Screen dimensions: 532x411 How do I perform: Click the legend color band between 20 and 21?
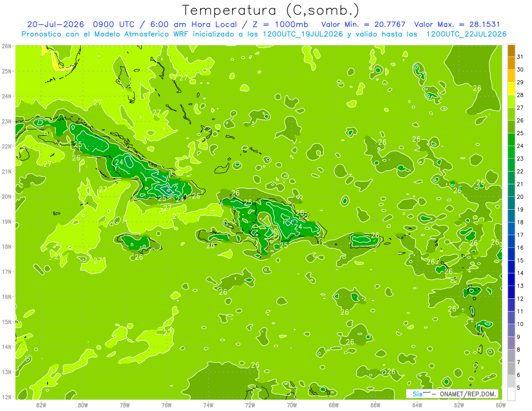click(x=511, y=190)
